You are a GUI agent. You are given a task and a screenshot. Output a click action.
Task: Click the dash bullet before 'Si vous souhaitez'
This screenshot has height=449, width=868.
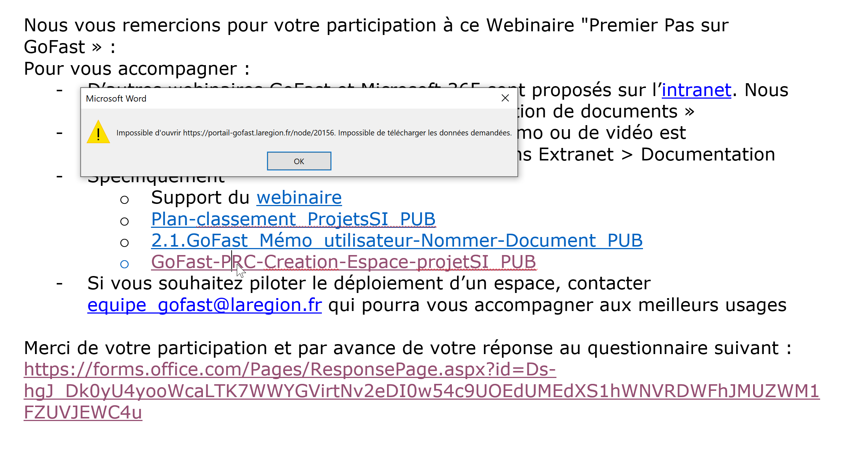(x=59, y=284)
